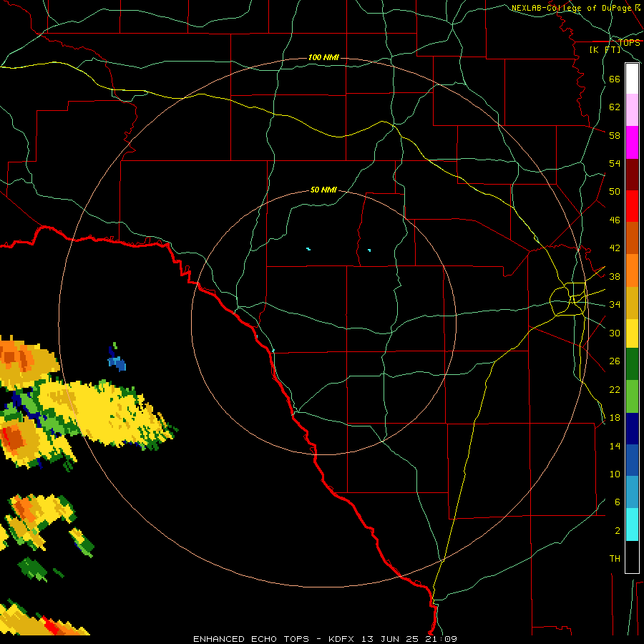Click the "[K FT]" units label
Screen dimensions: 644x644
pos(605,49)
